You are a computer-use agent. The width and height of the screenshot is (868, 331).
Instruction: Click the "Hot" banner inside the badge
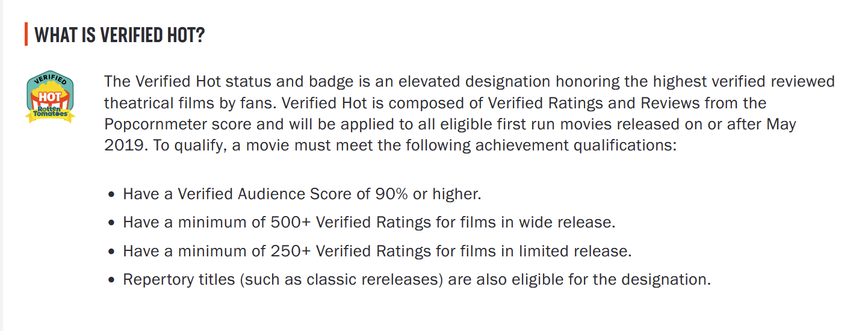pyautogui.click(x=49, y=96)
